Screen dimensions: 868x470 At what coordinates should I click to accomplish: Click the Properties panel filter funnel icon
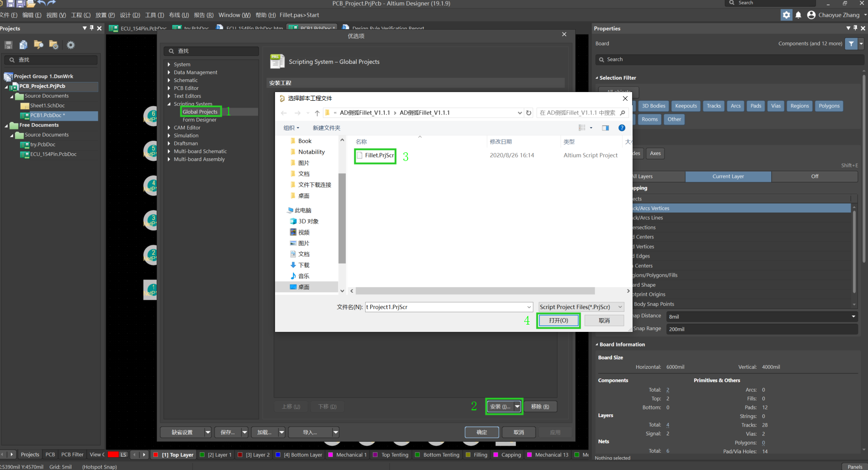point(851,44)
